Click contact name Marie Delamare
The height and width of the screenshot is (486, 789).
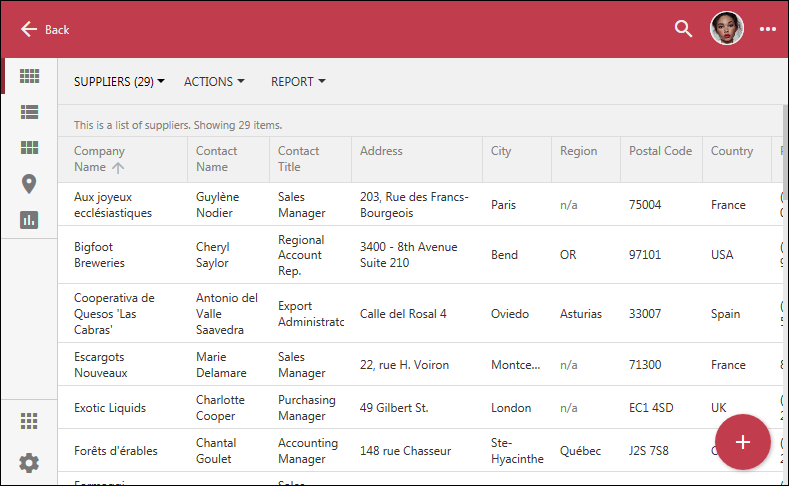221,365
